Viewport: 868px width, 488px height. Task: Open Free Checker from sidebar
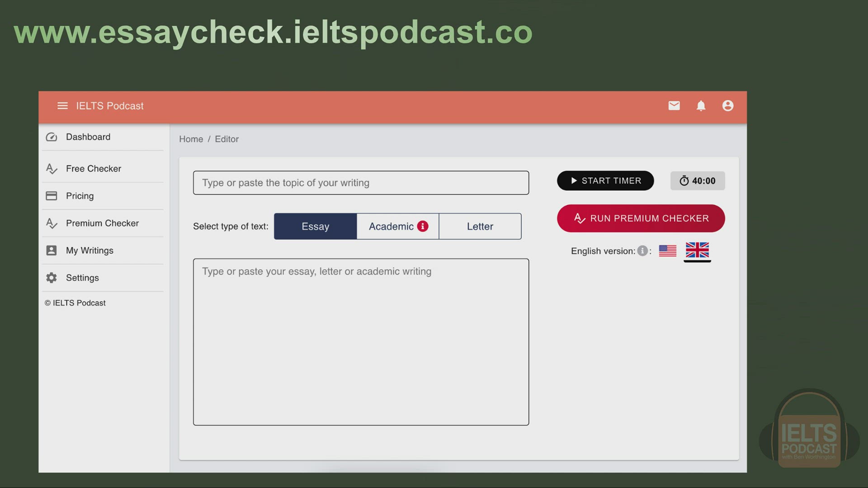(103, 169)
